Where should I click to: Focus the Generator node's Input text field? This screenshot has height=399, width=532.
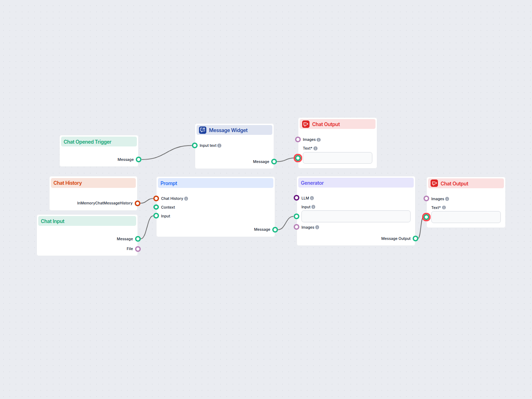coord(355,216)
